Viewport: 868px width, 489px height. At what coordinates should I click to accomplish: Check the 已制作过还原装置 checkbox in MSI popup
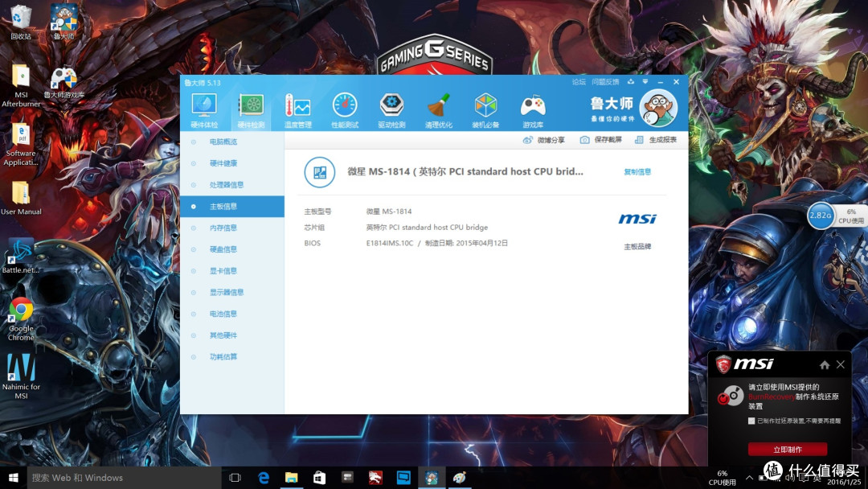tap(751, 421)
